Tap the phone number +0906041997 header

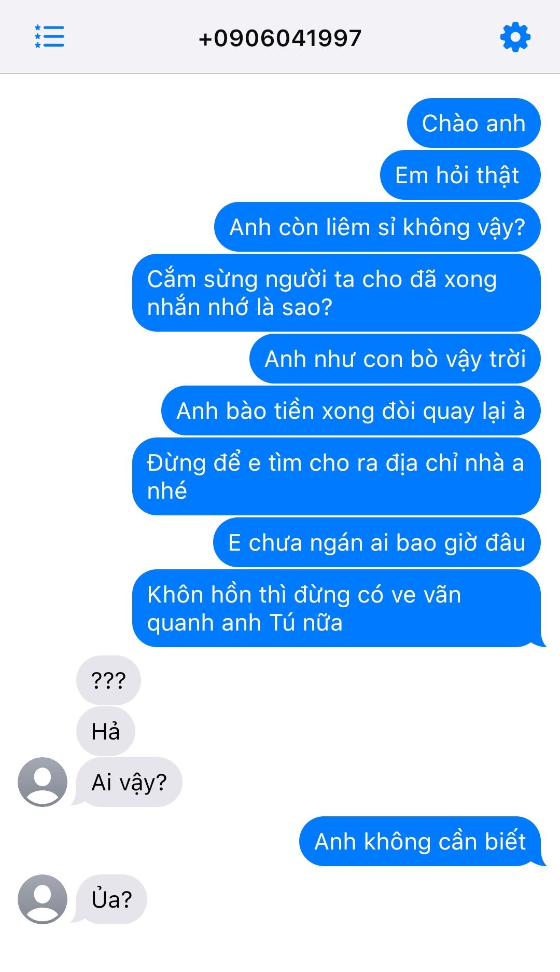click(280, 38)
